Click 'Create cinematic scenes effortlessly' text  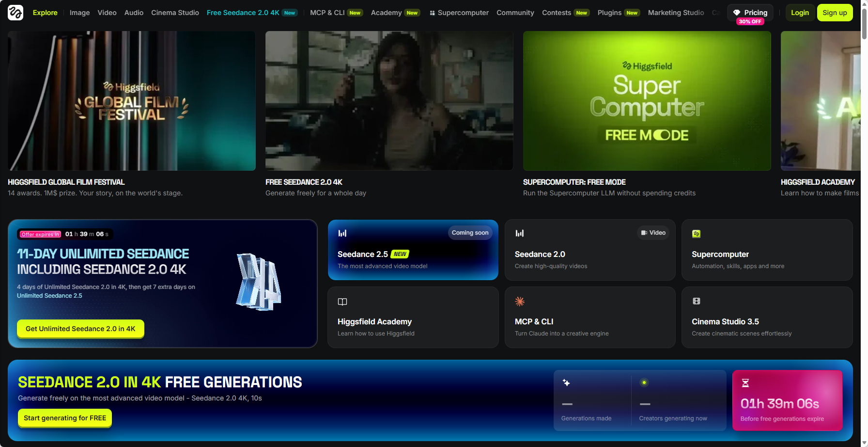tap(742, 334)
